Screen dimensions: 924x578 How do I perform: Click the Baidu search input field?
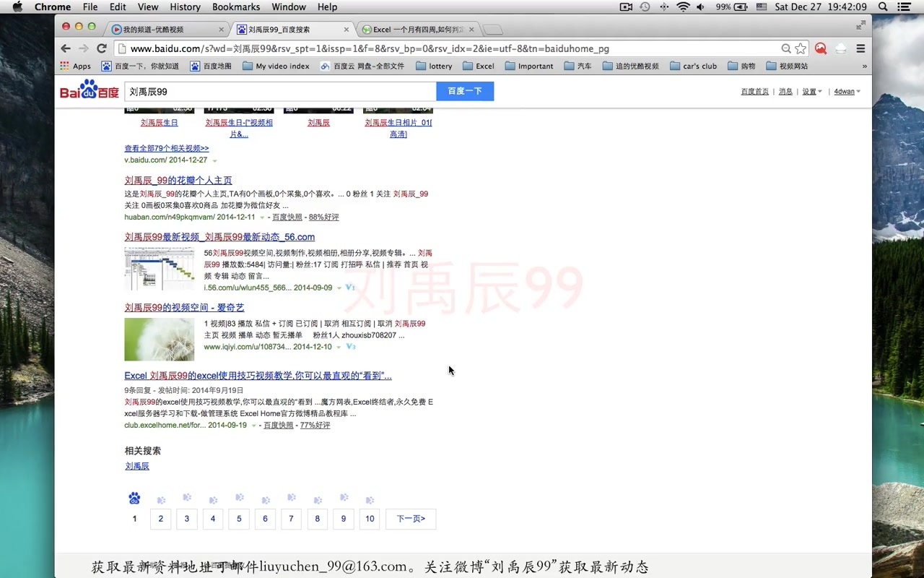click(280, 91)
